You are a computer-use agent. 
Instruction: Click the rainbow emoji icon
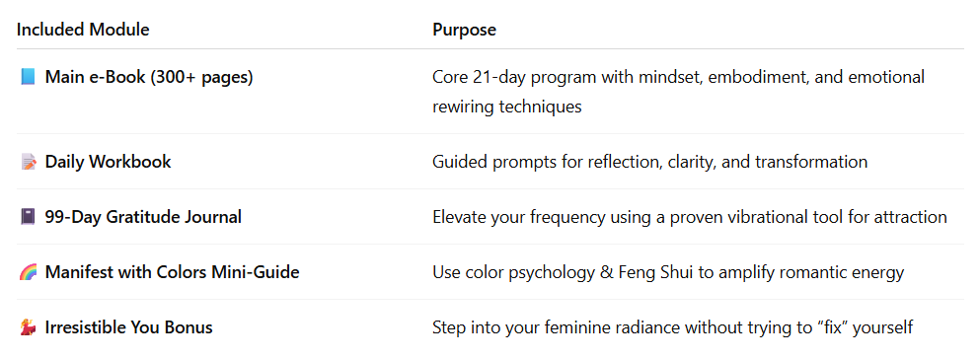point(28,272)
